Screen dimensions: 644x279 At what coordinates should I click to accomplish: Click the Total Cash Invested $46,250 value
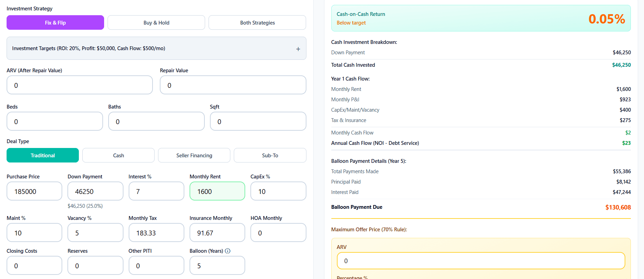622,65
